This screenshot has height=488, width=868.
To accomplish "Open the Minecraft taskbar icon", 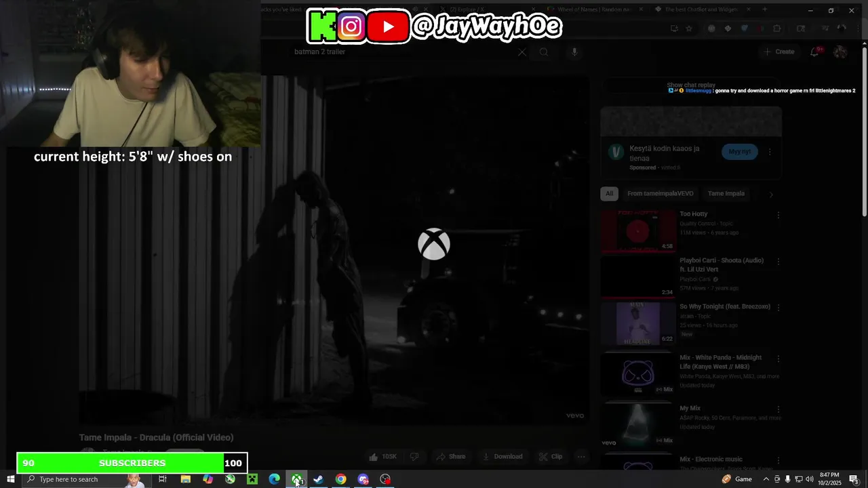I will [252, 479].
